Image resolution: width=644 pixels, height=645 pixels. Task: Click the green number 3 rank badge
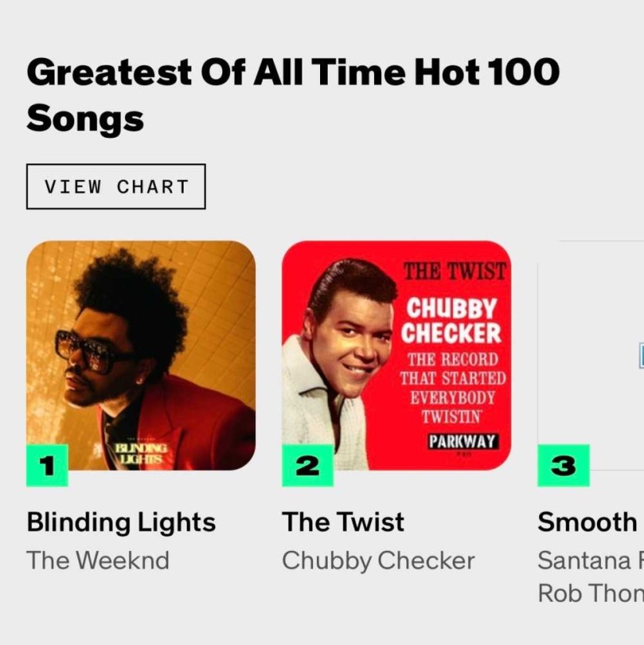563,465
